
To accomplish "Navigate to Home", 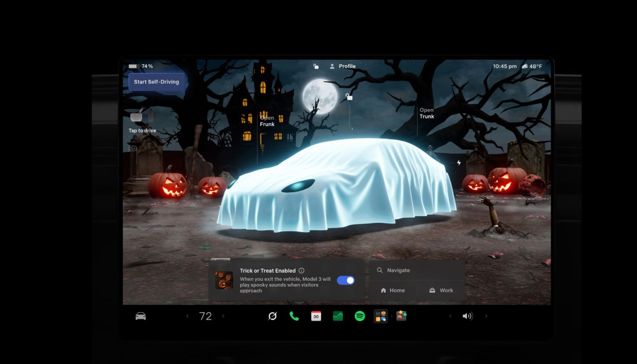I will coord(393,290).
